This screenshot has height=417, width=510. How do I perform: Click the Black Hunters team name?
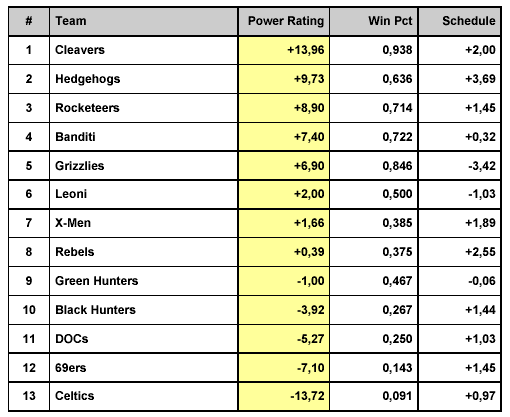[96, 310]
